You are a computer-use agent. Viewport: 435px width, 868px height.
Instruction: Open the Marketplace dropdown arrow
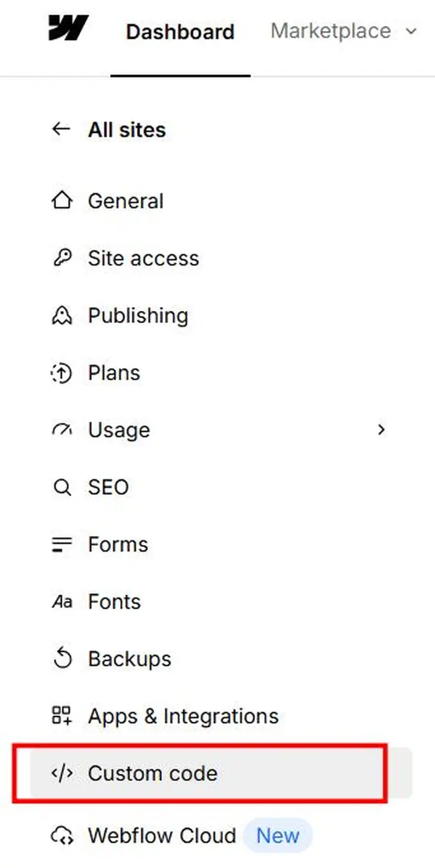coord(411,31)
